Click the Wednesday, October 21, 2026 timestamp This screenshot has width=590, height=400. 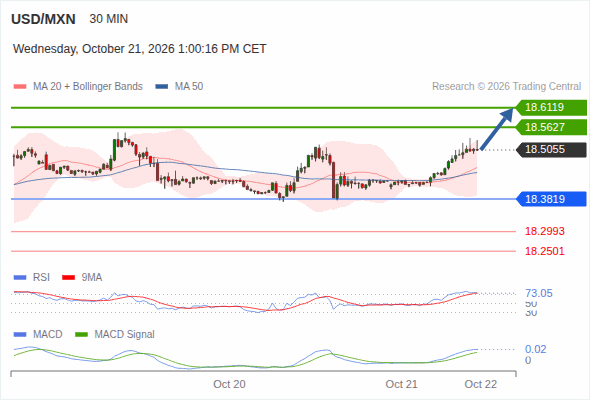(140, 49)
